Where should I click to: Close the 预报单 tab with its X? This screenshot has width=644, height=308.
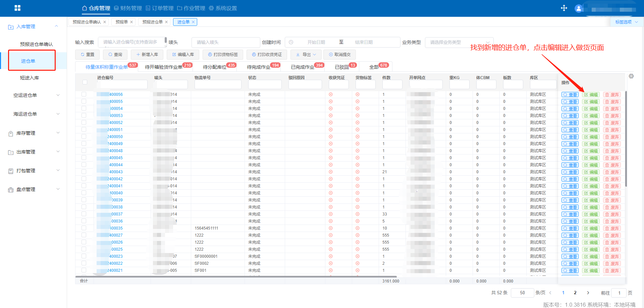[x=131, y=22]
